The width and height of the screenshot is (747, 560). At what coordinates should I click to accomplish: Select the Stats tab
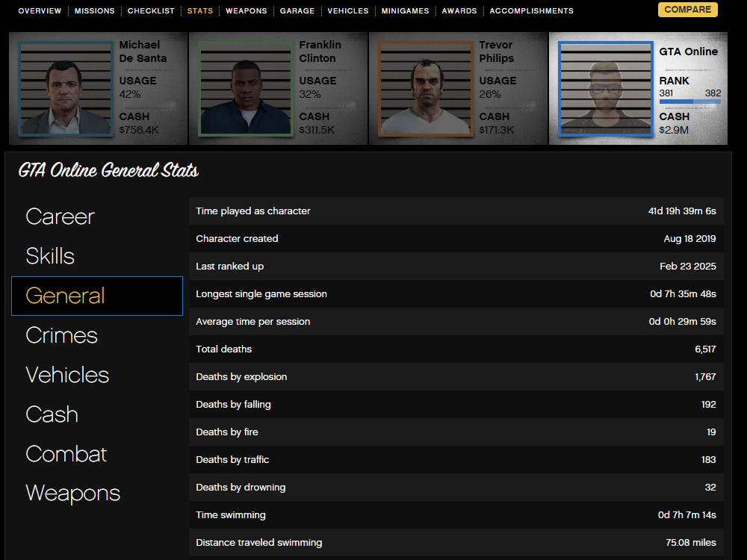(x=200, y=10)
